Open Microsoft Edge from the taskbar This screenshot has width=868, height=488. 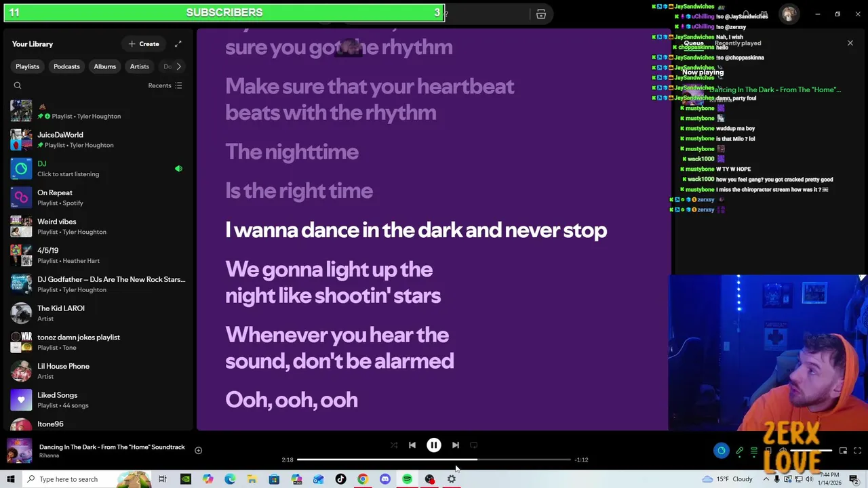pyautogui.click(x=230, y=479)
